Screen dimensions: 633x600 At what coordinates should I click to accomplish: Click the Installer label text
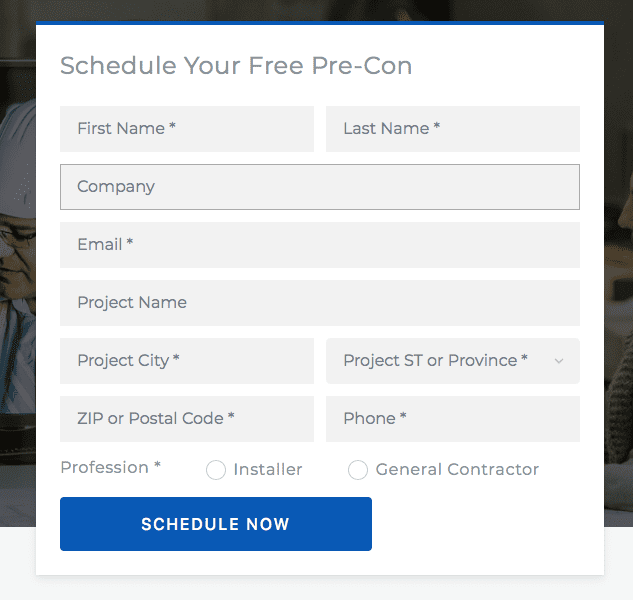268,470
